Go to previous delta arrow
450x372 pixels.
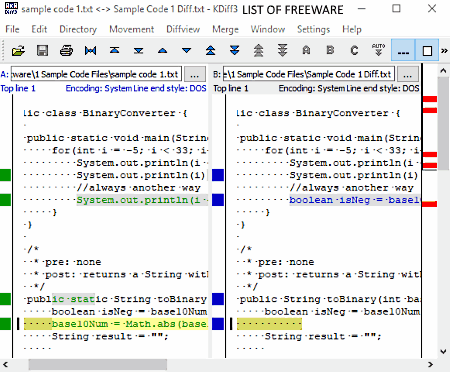[162, 51]
